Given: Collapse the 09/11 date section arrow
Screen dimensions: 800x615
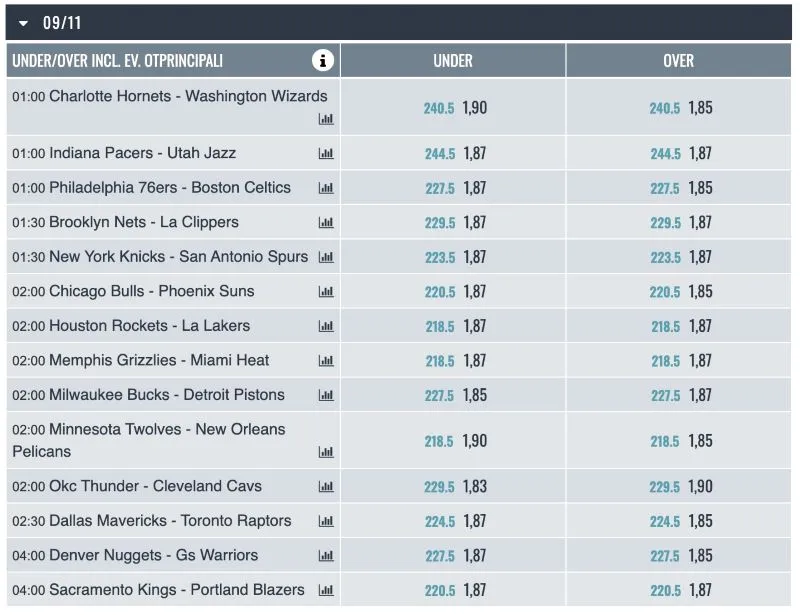Looking at the screenshot, I should (x=23, y=23).
